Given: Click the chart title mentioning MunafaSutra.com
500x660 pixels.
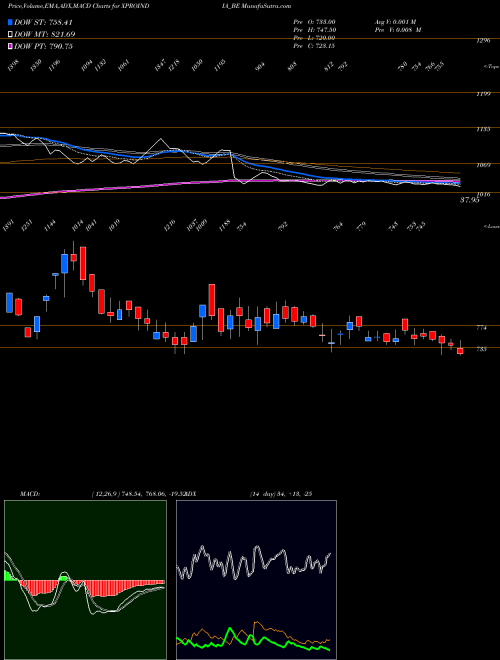Looking at the screenshot, I should click(150, 6).
